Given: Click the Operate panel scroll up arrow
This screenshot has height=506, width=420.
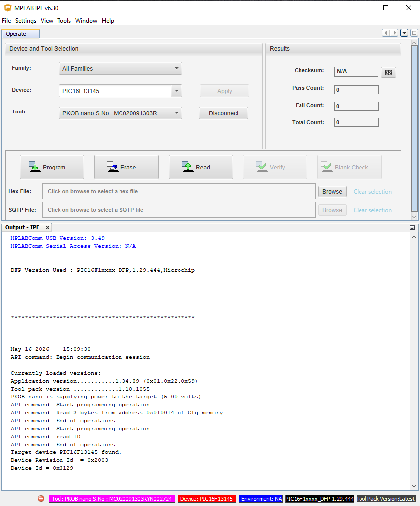Looking at the screenshot, I should (414, 42).
